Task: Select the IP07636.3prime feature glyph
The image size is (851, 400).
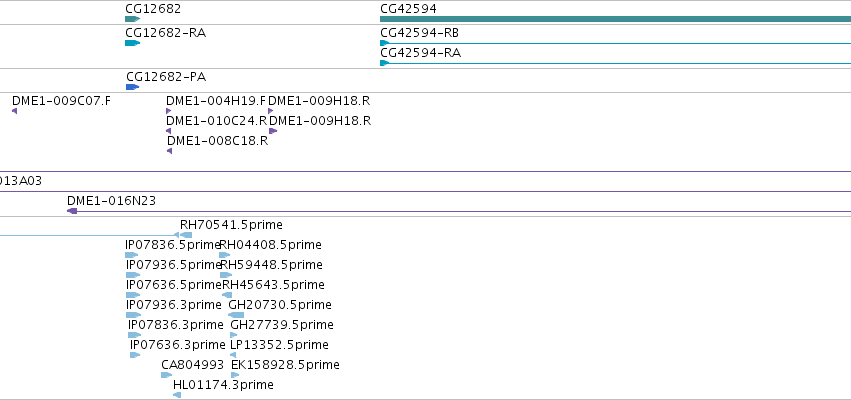Action: tap(135, 355)
